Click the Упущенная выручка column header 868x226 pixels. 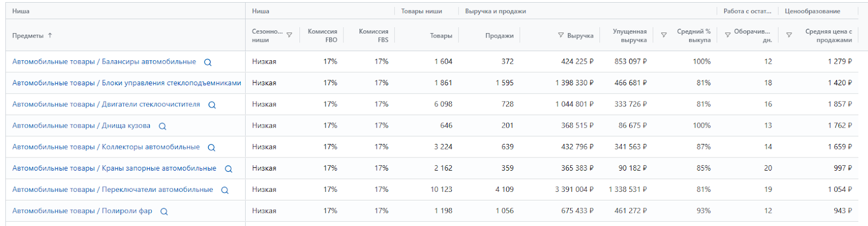[629, 36]
